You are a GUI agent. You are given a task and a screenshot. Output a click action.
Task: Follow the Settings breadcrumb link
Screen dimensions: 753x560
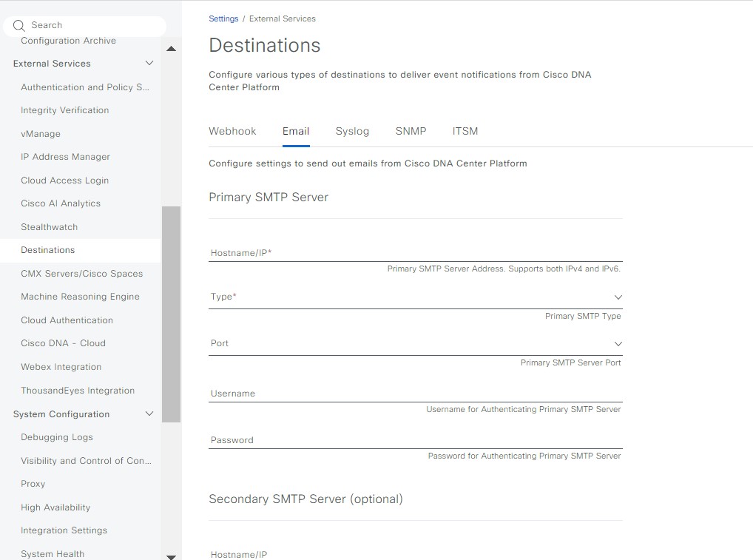pos(223,18)
